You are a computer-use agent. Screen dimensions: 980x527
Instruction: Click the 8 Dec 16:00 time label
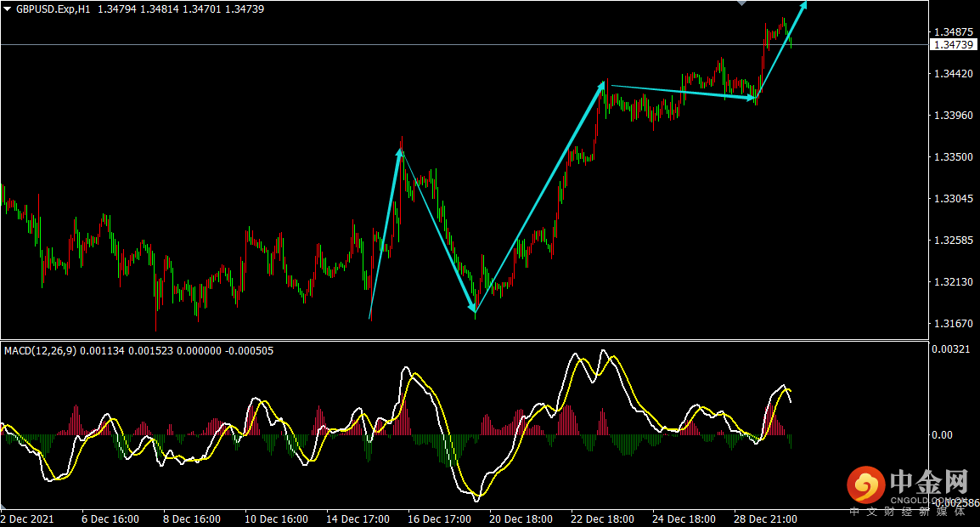click(x=192, y=519)
